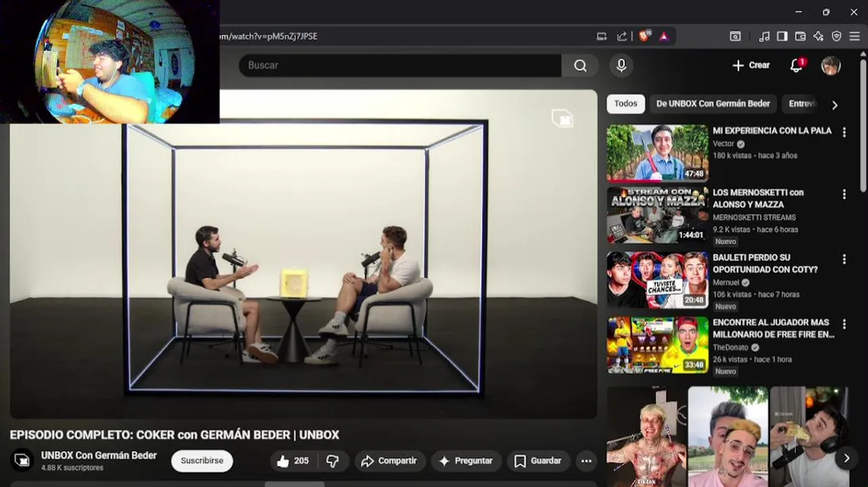Open browser tab search icon

(x=735, y=37)
